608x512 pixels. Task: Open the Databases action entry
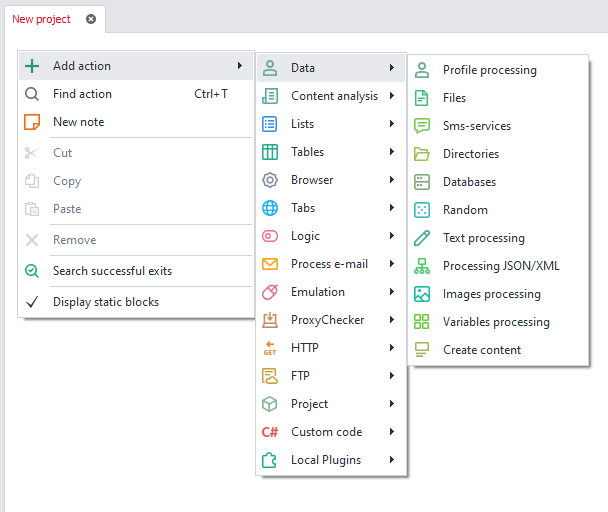[469, 182]
